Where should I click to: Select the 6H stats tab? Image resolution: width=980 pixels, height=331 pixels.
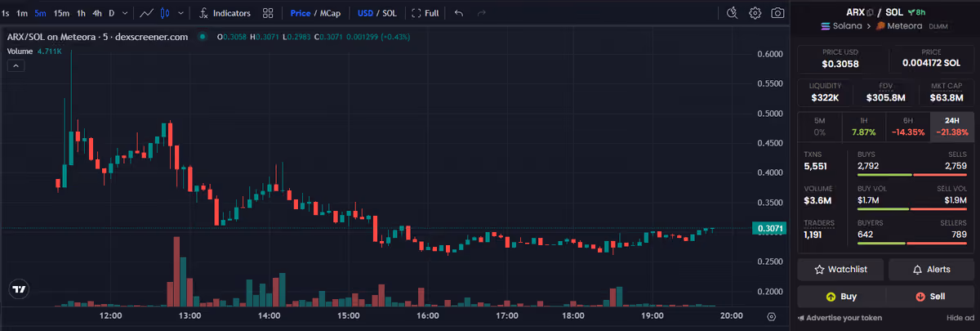[x=907, y=126]
